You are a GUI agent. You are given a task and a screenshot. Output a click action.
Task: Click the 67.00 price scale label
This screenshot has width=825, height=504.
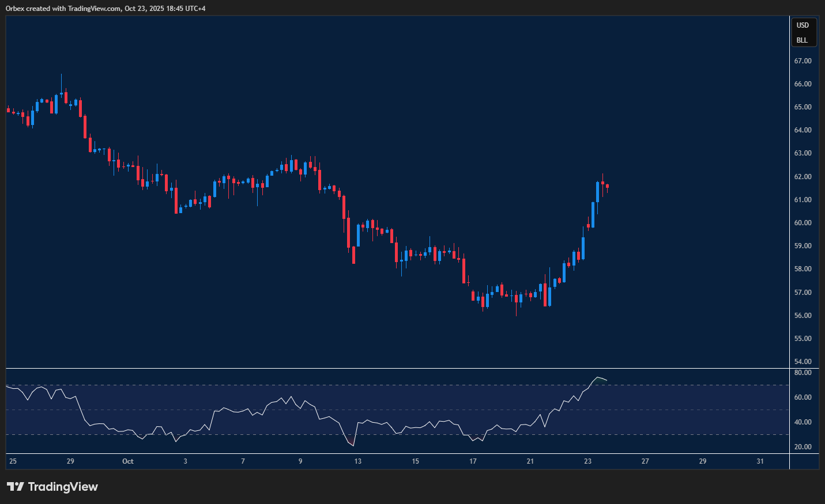click(803, 61)
